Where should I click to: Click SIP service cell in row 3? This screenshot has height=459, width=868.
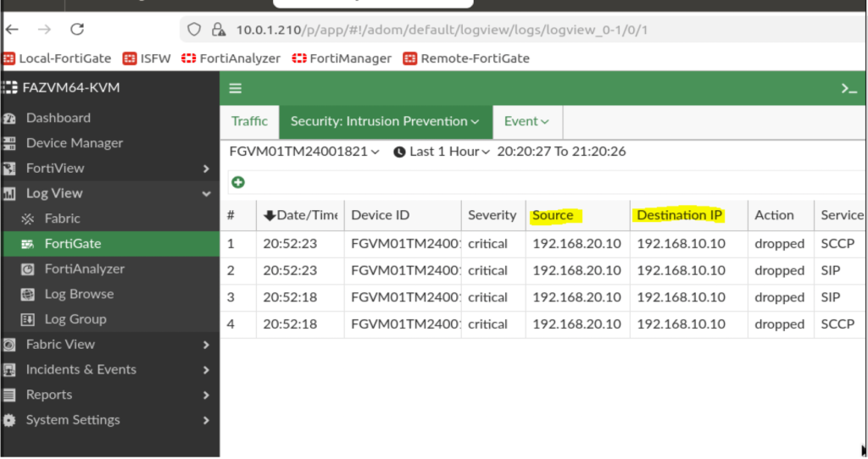831,297
